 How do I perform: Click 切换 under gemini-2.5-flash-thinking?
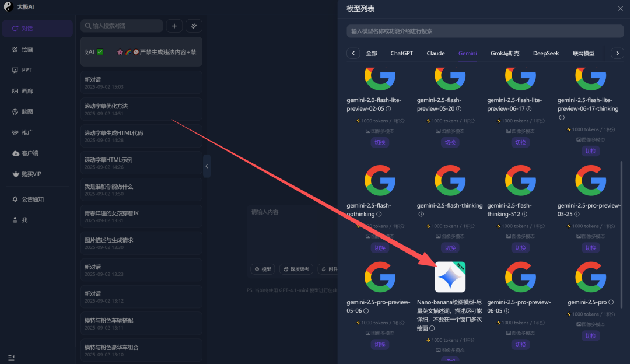pos(450,248)
